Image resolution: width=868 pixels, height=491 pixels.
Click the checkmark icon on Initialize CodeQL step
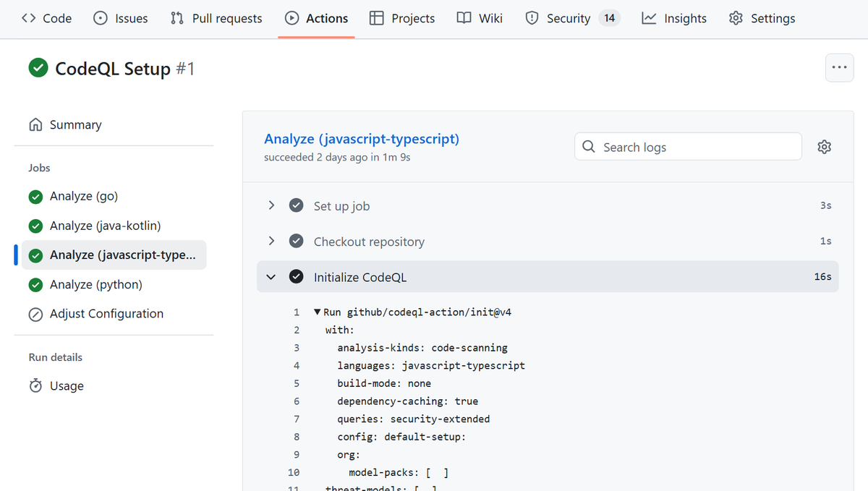pos(296,276)
